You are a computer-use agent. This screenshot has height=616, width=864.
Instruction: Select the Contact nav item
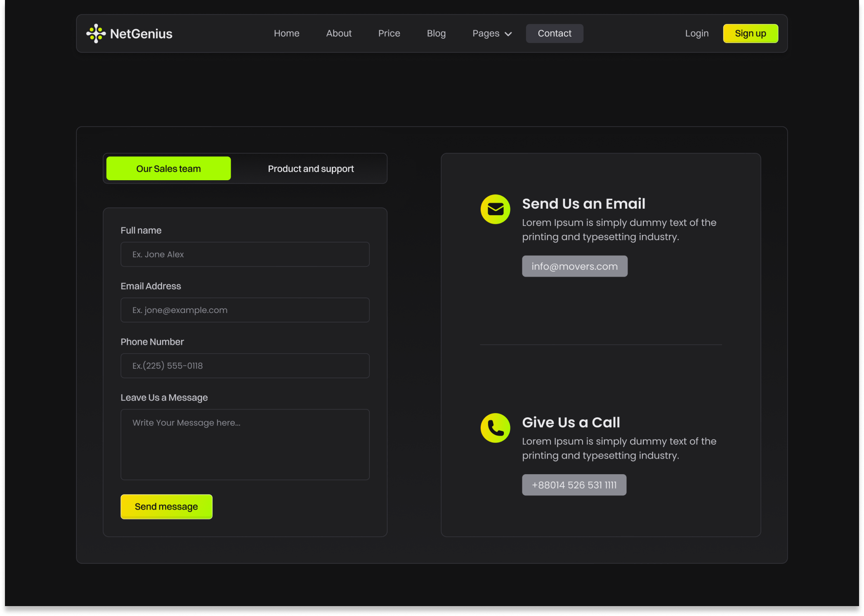554,33
